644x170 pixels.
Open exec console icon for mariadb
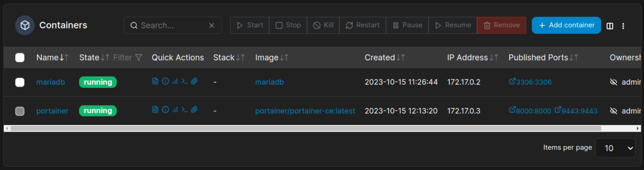(185, 81)
